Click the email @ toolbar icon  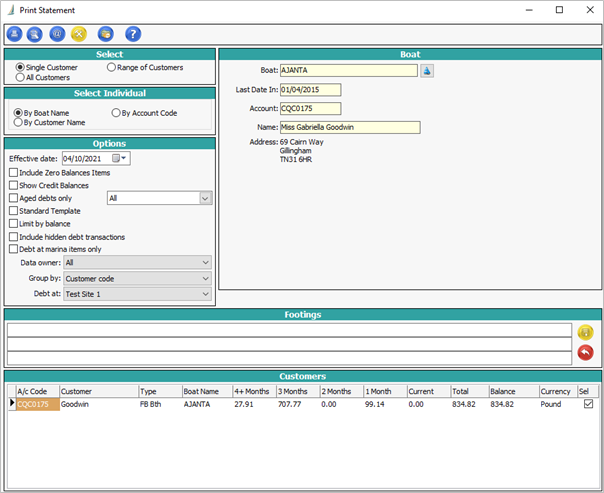click(57, 34)
